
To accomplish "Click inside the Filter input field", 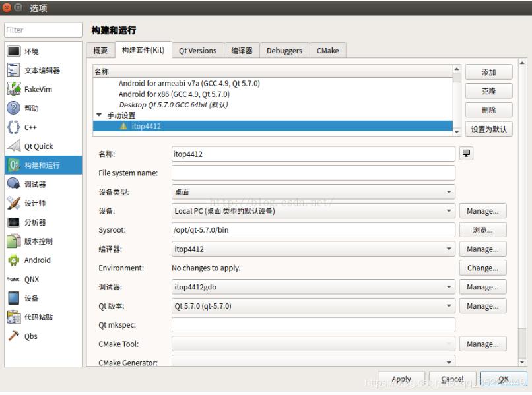I will pyautogui.click(x=42, y=30).
